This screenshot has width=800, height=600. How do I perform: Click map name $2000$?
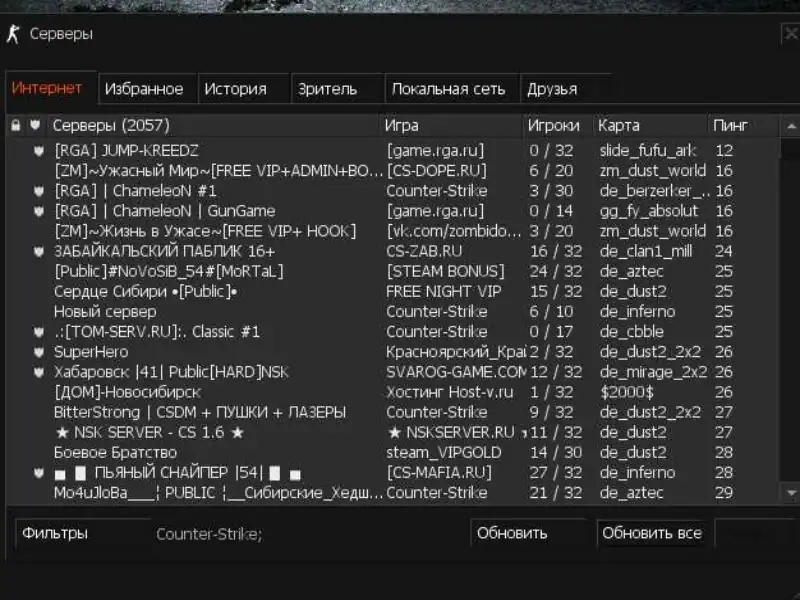627,392
